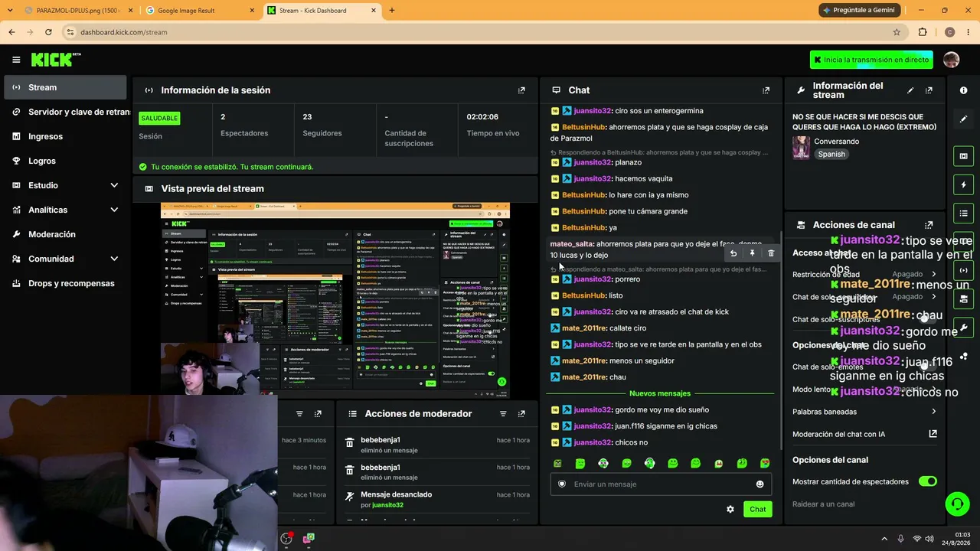Filter the Acciones de moderador list
Screen dimensions: 980x551
(503, 414)
